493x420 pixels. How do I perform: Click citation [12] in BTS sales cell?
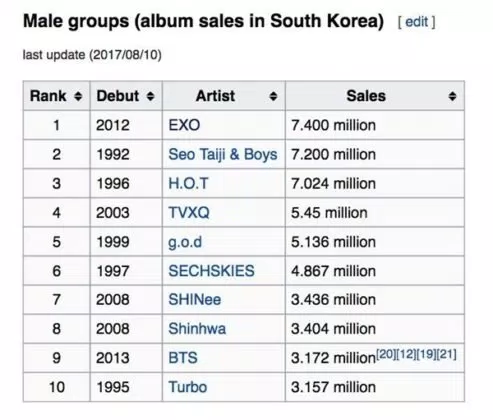coord(406,354)
